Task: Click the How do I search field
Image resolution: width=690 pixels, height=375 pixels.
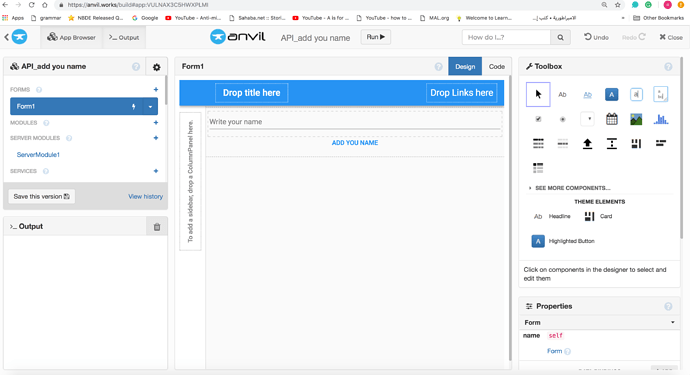Action: (x=506, y=37)
